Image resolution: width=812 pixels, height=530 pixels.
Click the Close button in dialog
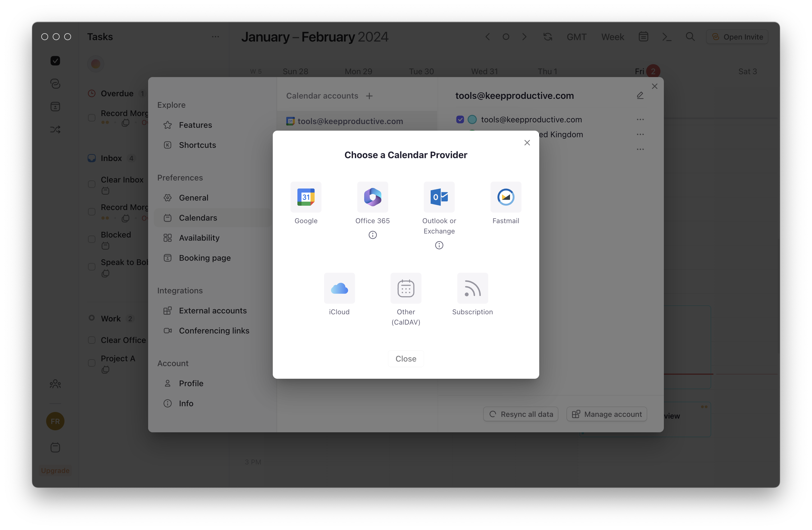click(406, 359)
